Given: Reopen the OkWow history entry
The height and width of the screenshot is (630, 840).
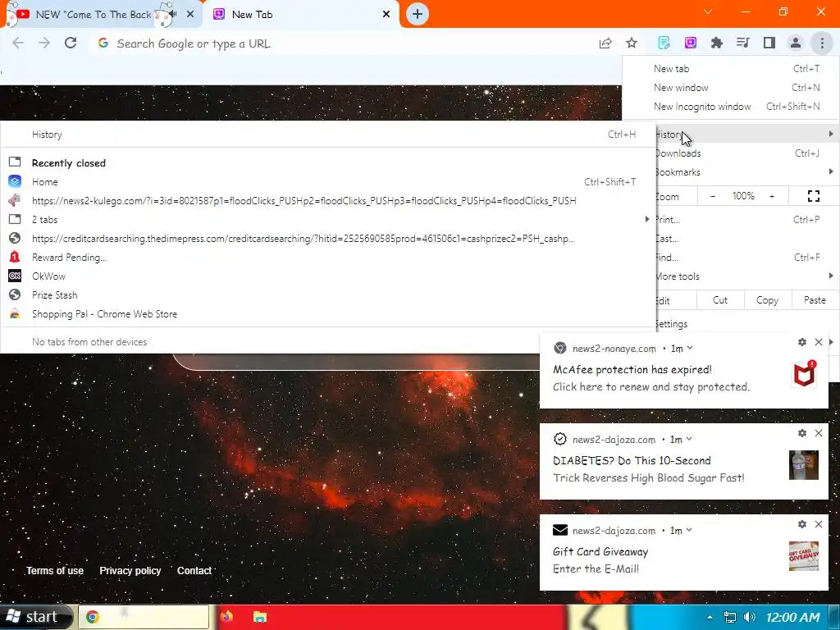Looking at the screenshot, I should (328, 276).
